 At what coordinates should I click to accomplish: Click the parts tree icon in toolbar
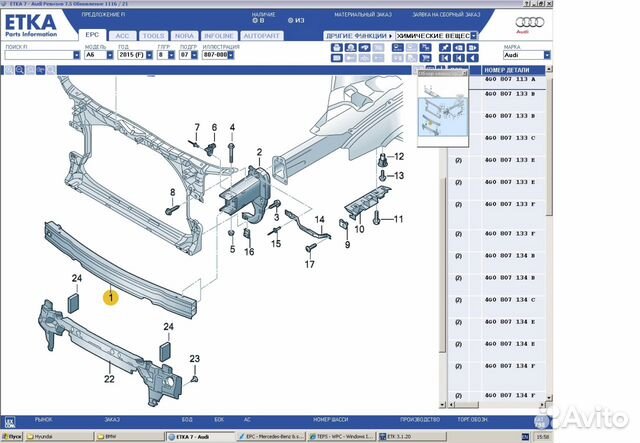tap(425, 47)
